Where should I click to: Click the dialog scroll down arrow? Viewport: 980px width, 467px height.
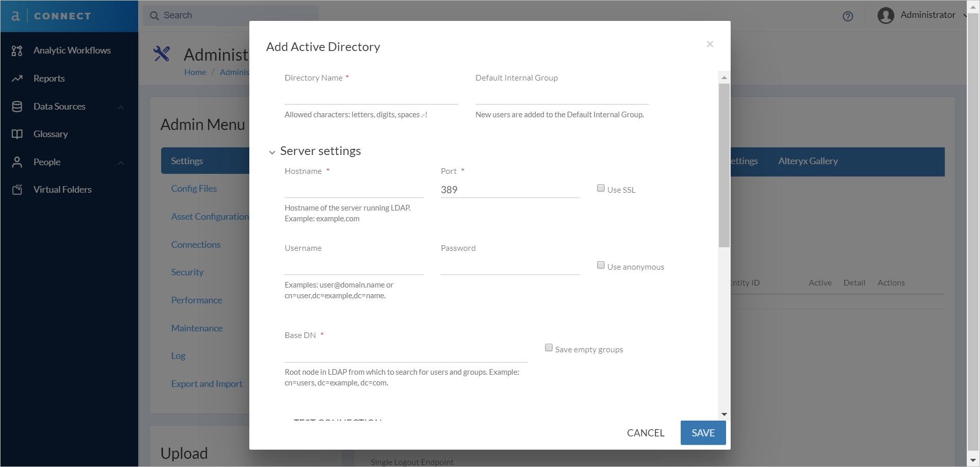tap(724, 414)
